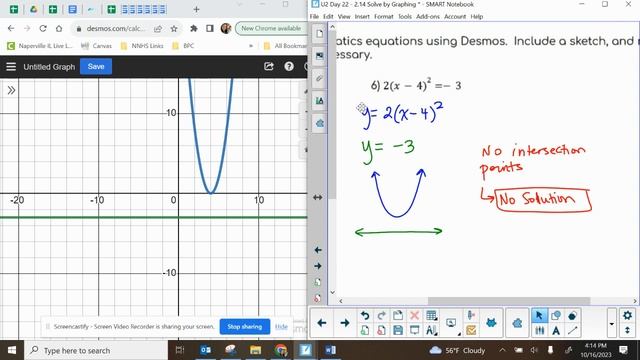This screenshot has height=360, width=640.
Task: Open the File menu in SMART Notebook
Action: click(x=314, y=16)
